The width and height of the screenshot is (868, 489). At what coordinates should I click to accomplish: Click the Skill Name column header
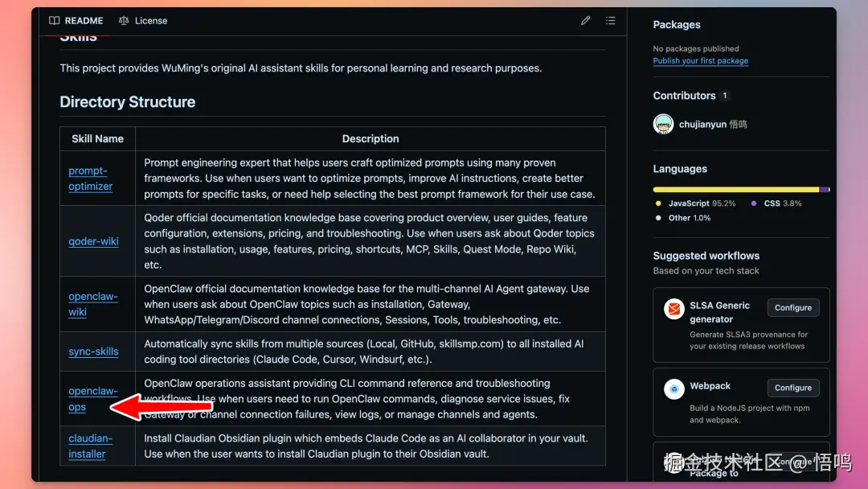coord(97,138)
